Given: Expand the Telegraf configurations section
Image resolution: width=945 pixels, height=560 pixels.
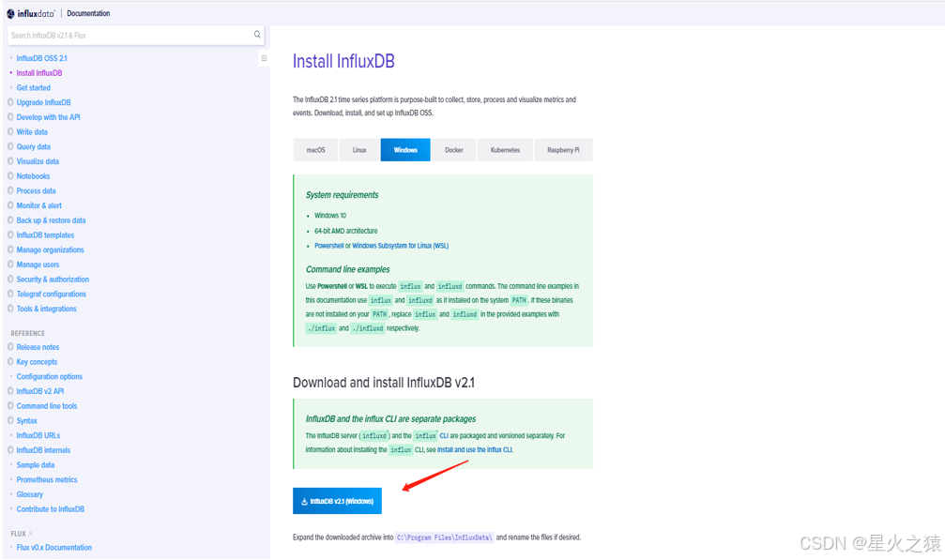Looking at the screenshot, I should (10, 294).
